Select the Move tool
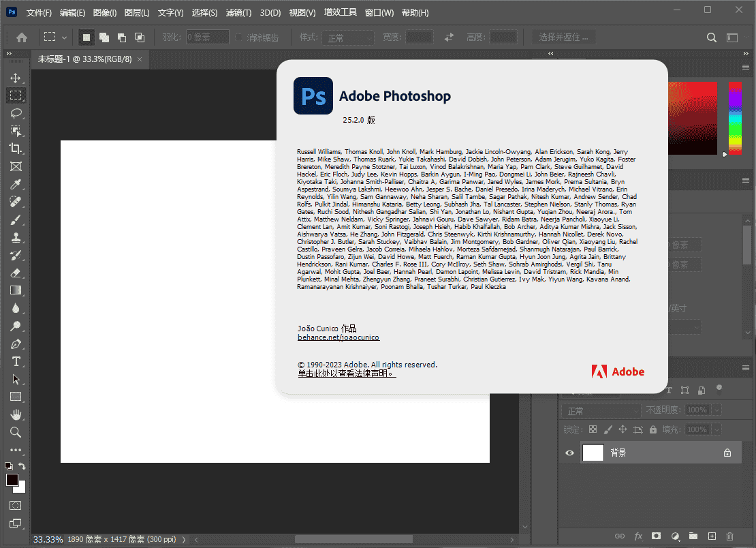This screenshot has height=548, width=756. [16, 78]
